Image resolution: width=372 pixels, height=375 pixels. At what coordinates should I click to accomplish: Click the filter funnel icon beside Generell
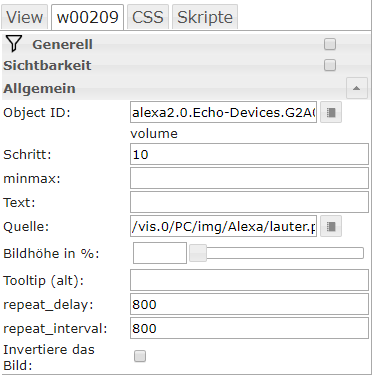pyautogui.click(x=14, y=44)
